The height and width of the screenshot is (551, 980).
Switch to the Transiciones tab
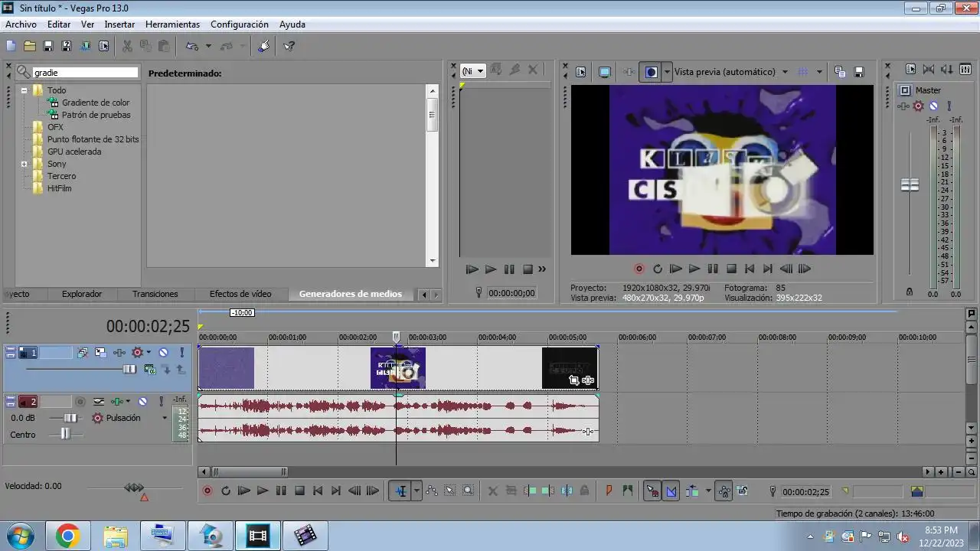(x=155, y=294)
